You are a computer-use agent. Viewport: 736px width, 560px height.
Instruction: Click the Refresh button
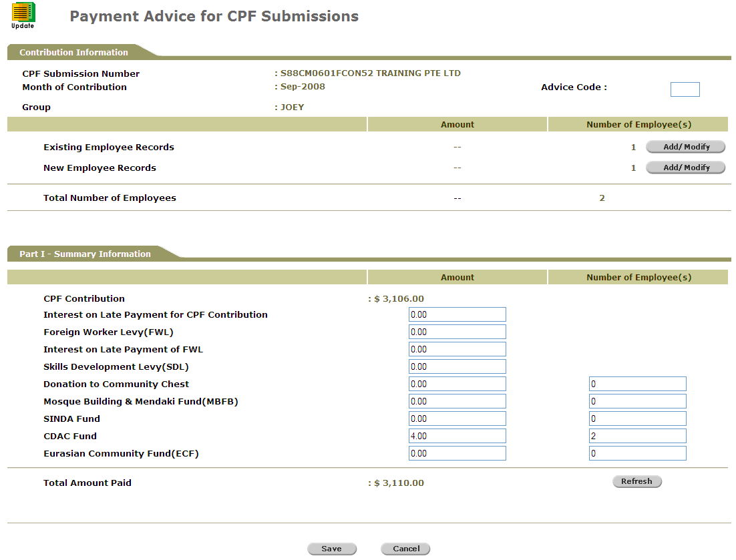tap(637, 481)
